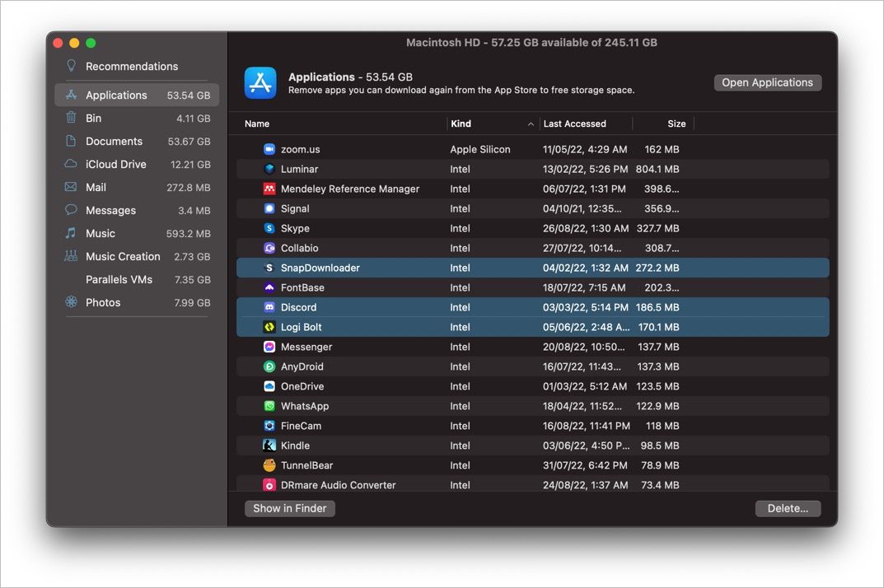
Task: Click the Bin trash can icon
Action: [x=71, y=117]
